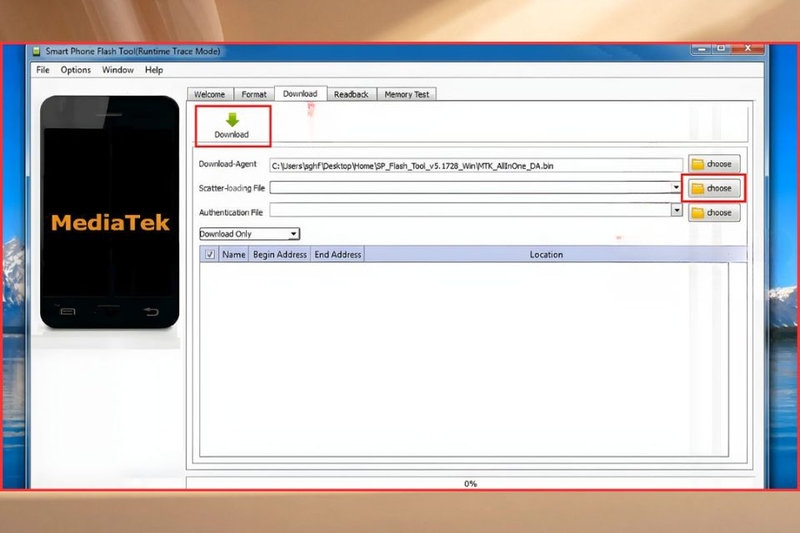
Task: Open the Readback tab
Action: pyautogui.click(x=351, y=94)
